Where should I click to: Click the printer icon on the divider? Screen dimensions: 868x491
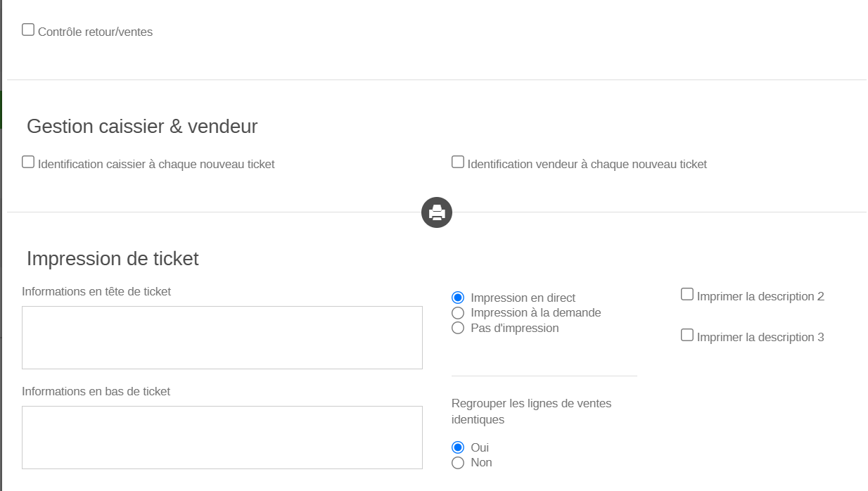click(437, 212)
